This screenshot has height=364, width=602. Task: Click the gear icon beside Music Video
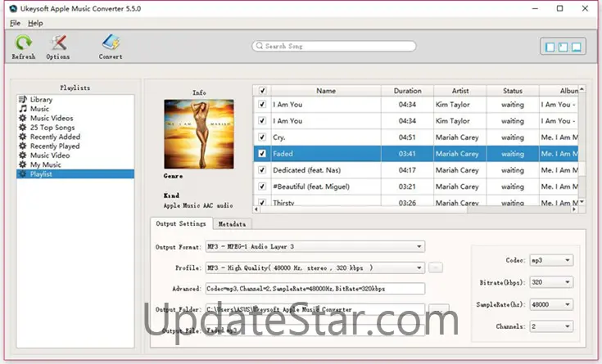pos(23,155)
